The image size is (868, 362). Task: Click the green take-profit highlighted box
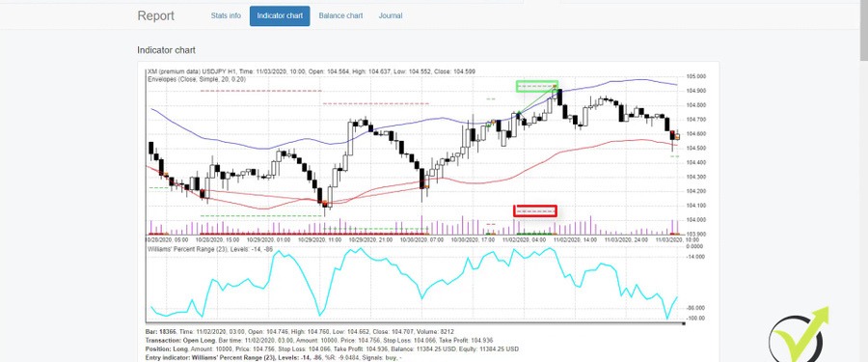coord(537,86)
